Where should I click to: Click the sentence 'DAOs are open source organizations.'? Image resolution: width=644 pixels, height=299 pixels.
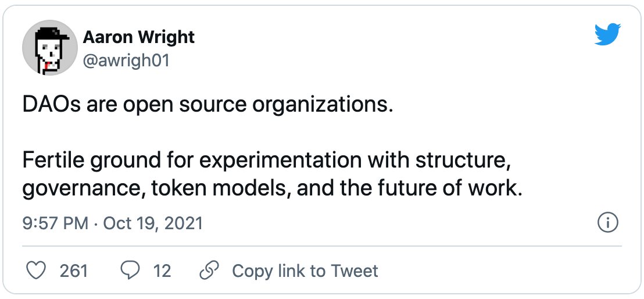207,106
